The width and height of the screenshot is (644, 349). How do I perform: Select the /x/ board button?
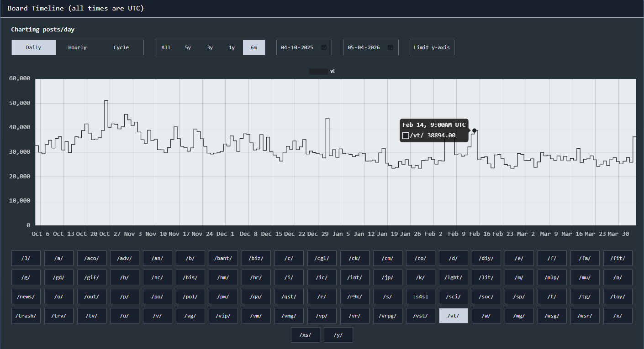coord(618,316)
